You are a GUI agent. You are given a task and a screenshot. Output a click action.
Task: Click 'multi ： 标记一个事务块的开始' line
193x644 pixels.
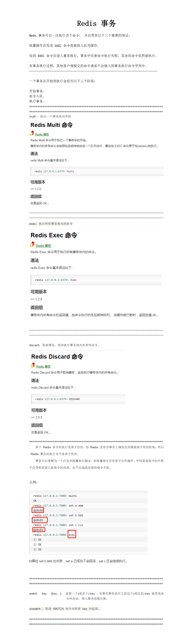point(50,117)
